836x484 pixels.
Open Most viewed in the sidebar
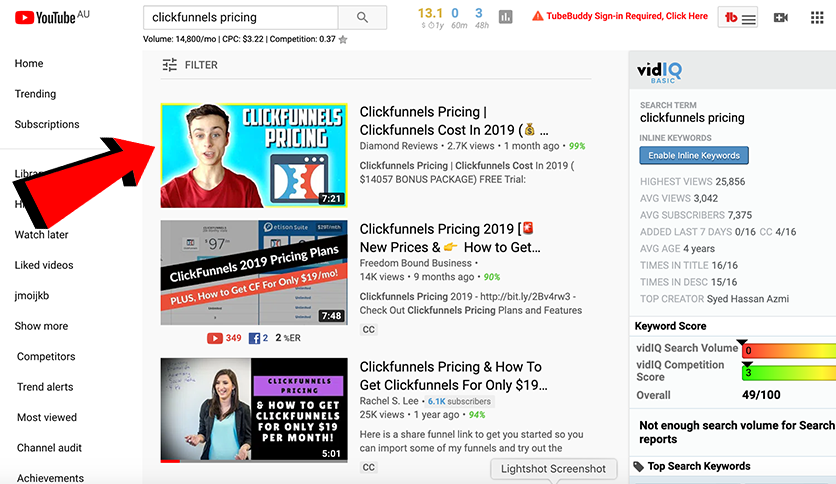pyautogui.click(x=47, y=417)
